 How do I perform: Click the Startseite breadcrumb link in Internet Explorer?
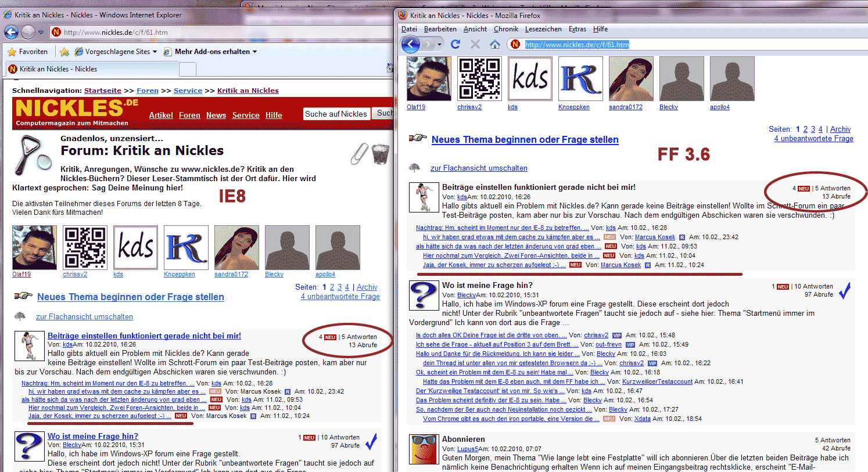tap(103, 91)
